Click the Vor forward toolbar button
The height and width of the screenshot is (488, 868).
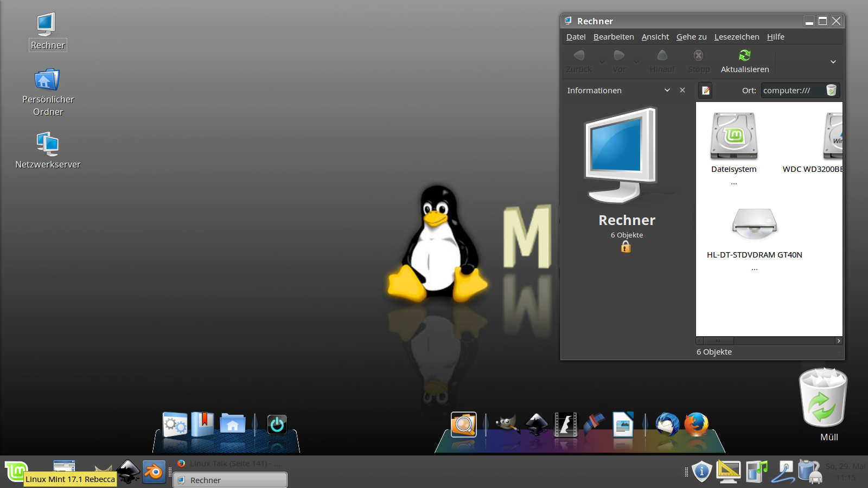[x=619, y=61]
